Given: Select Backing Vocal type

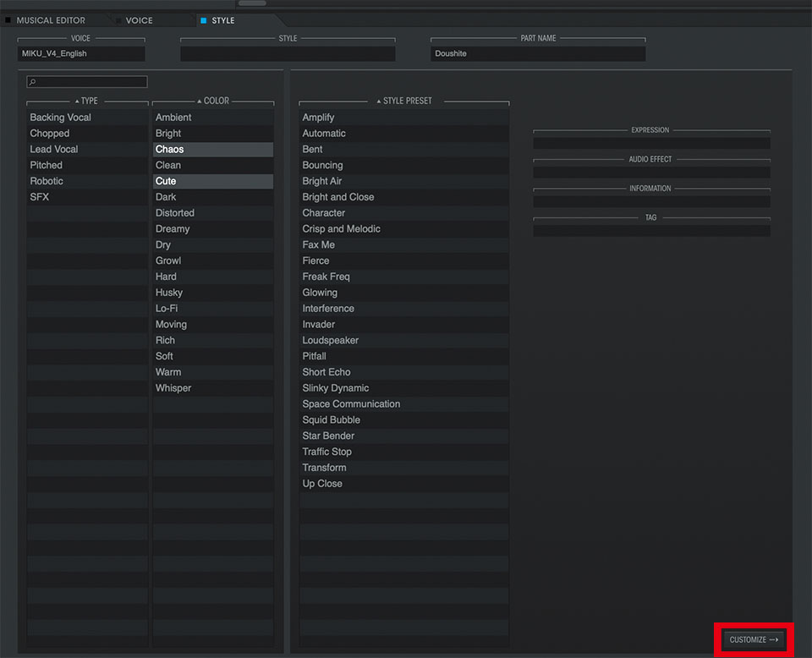Looking at the screenshot, I should point(87,118).
